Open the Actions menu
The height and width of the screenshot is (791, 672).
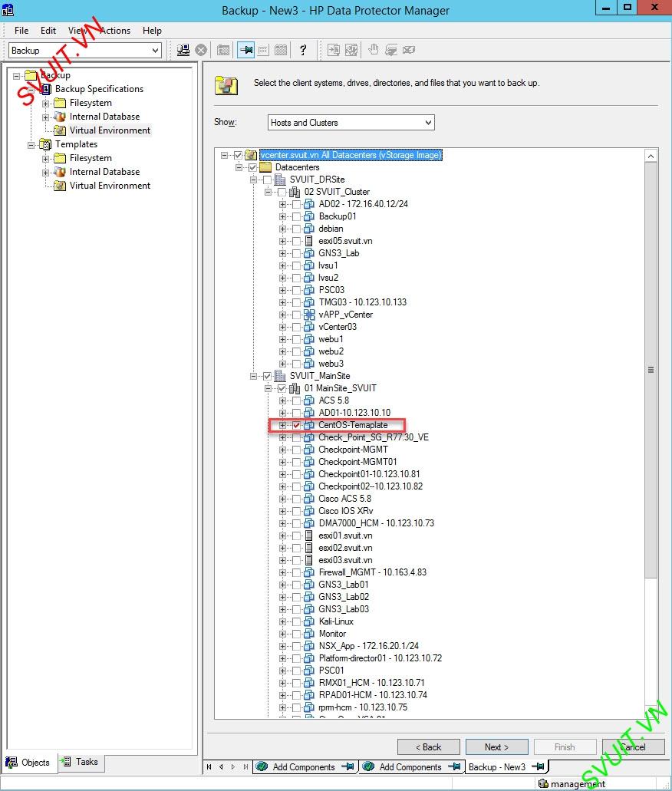[x=115, y=30]
